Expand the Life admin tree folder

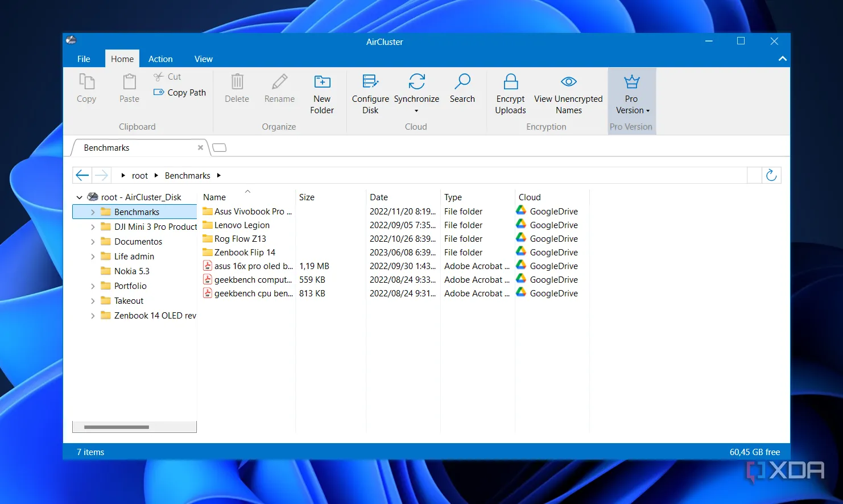coord(93,257)
